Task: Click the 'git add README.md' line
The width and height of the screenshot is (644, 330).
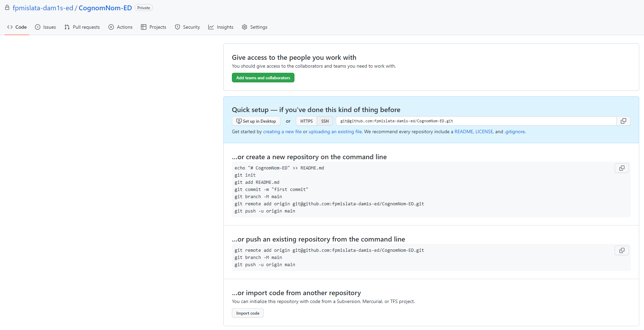Action: tap(257, 182)
